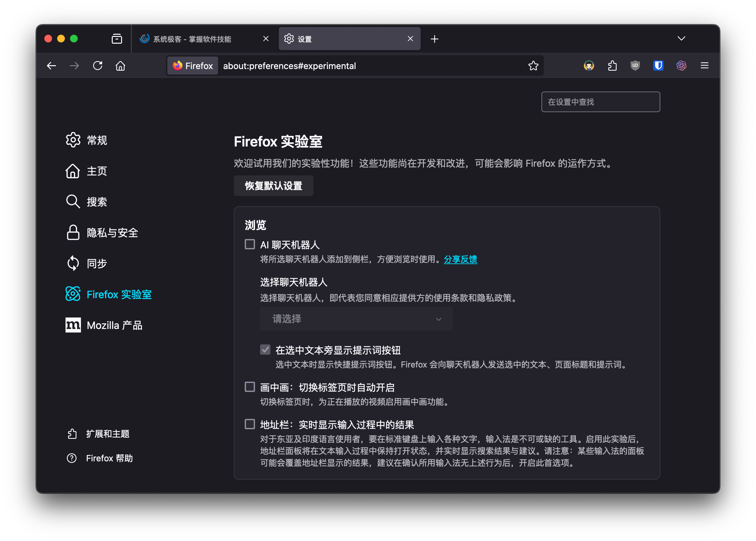Open the Firefox hamburger application menu
Image resolution: width=756 pixels, height=541 pixels.
click(x=704, y=66)
